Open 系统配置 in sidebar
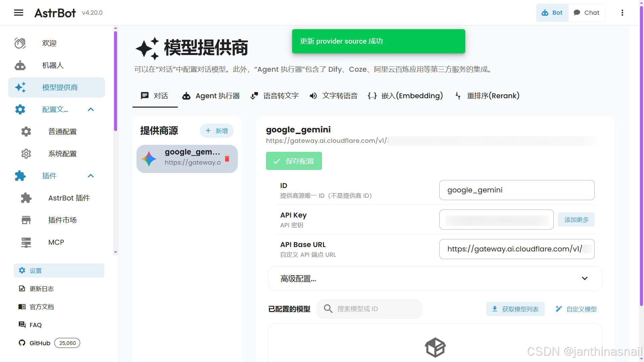644x362 pixels. [x=56, y=154]
